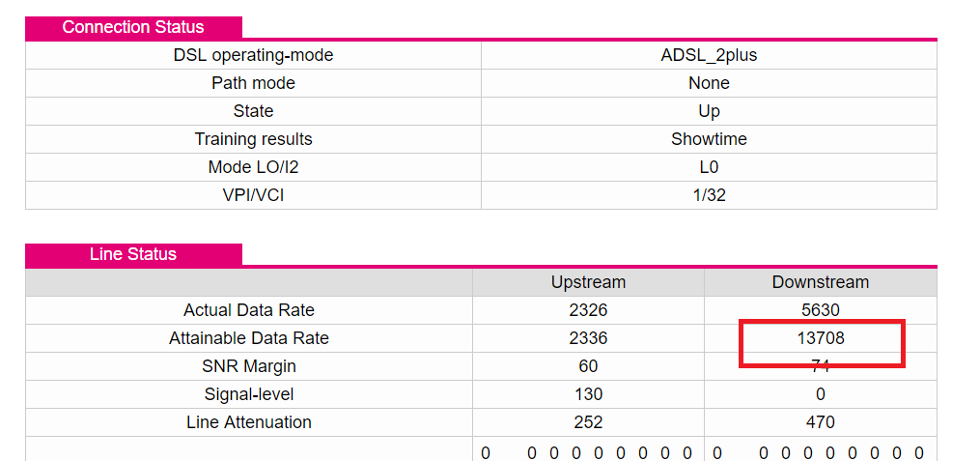980x461 pixels.
Task: Click highlighted downstream attainable rate 13708
Action: pyautogui.click(x=821, y=338)
